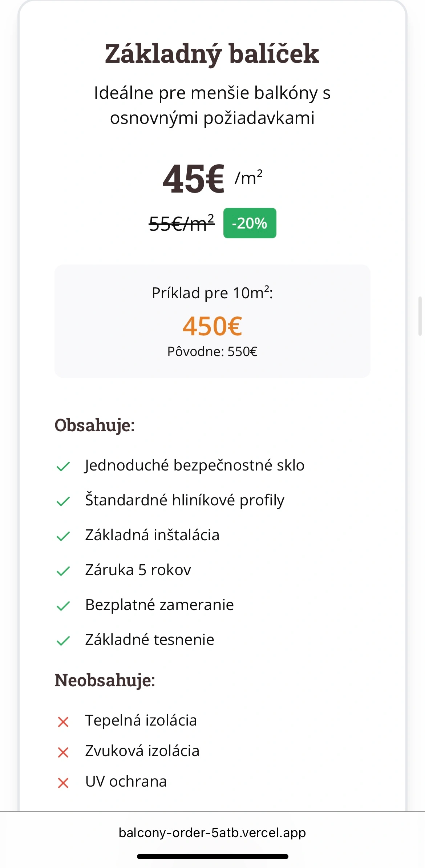Click the red X beside UV ochrana
The width and height of the screenshot is (425, 868).
click(x=63, y=783)
